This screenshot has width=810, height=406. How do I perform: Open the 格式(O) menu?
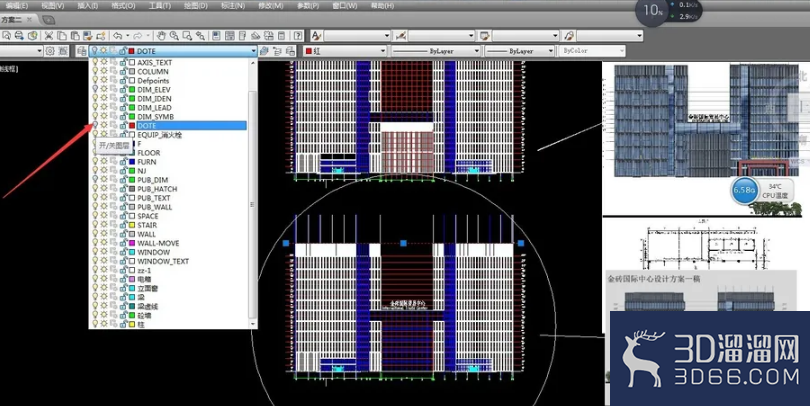123,6
